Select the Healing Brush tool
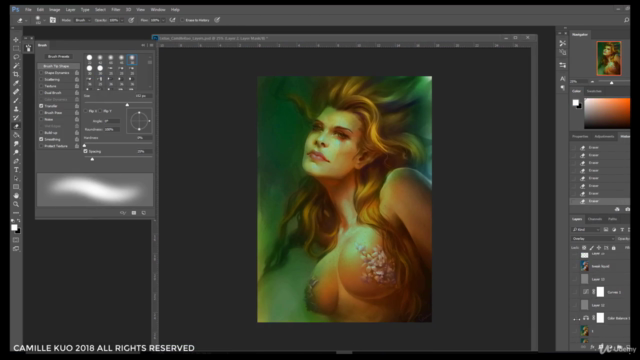The width and height of the screenshot is (640, 360). point(16,91)
